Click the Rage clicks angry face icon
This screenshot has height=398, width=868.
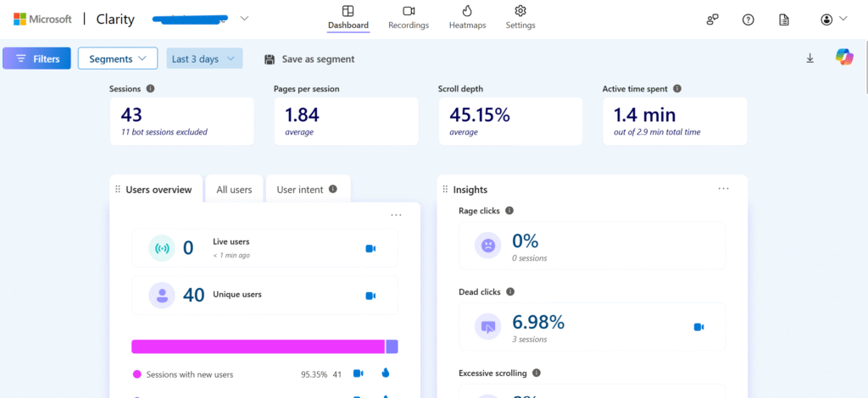[x=487, y=246]
